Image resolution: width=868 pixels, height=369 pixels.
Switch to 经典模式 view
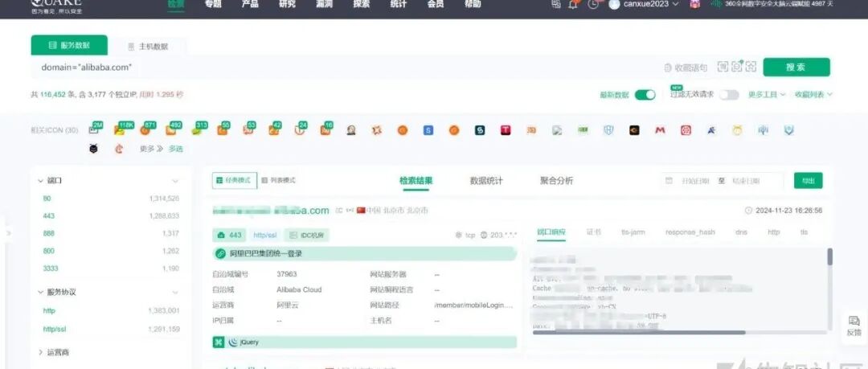pyautogui.click(x=235, y=180)
